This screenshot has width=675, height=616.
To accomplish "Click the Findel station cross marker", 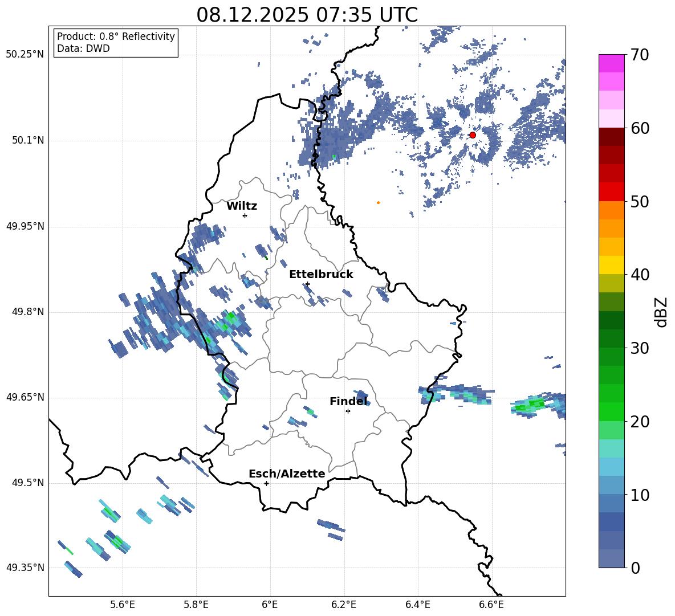I will tap(348, 411).
